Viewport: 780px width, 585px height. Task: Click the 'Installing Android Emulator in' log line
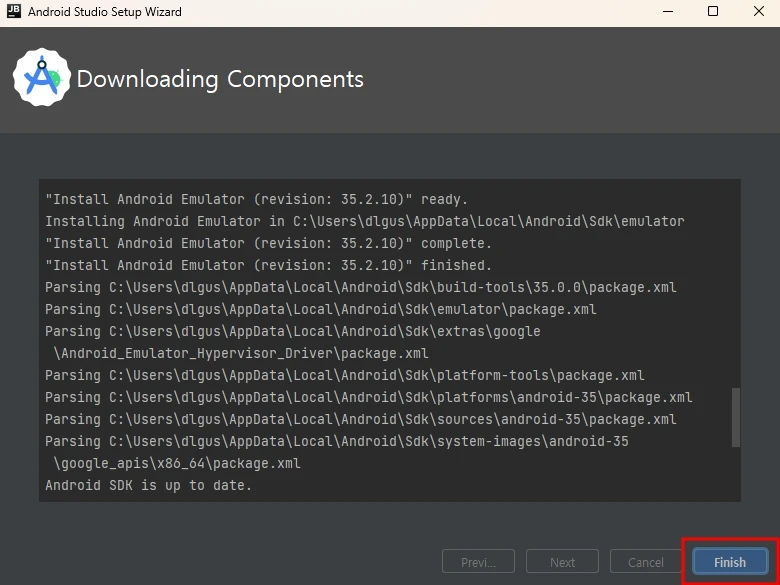(x=365, y=221)
